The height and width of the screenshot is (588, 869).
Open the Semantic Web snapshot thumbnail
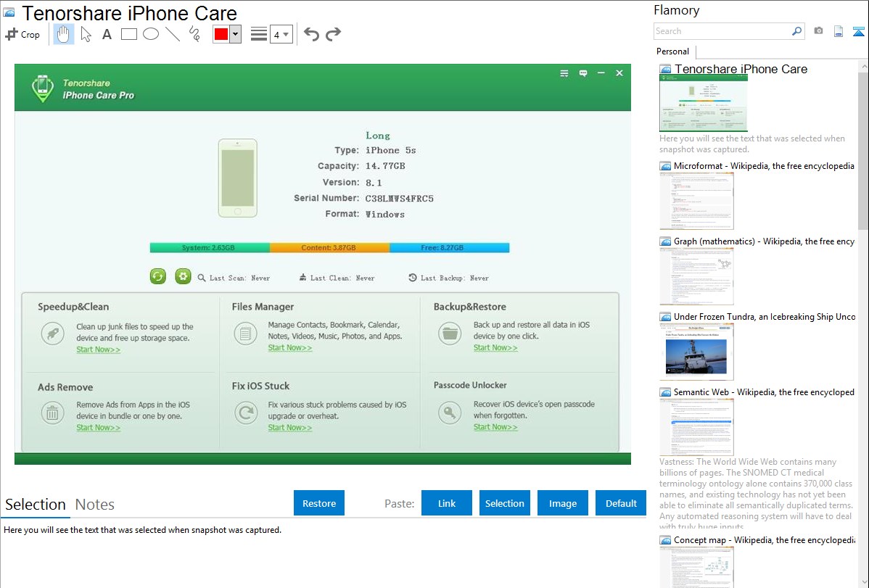pos(696,427)
